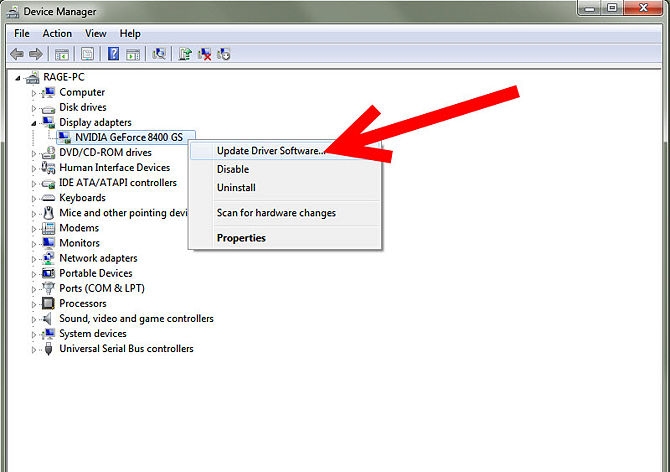Choose Disable in the context menu
Viewport: 670px width, 472px height.
click(x=285, y=169)
